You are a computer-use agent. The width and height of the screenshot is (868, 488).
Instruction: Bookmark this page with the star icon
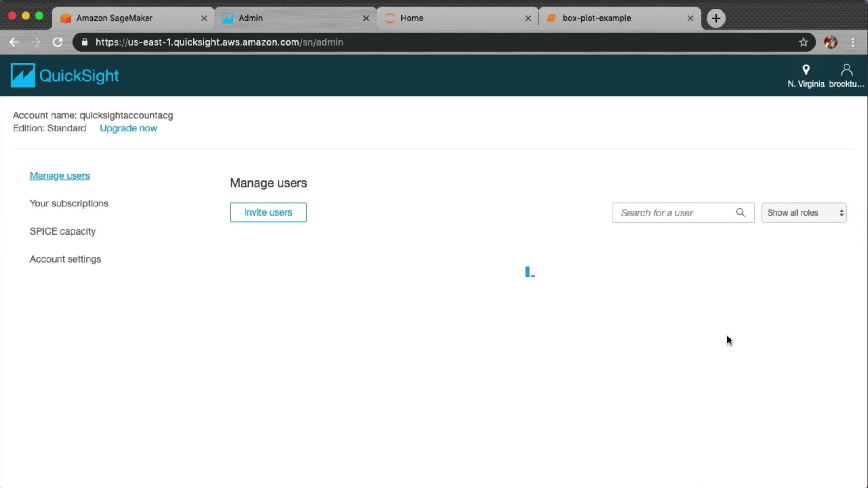pos(803,42)
